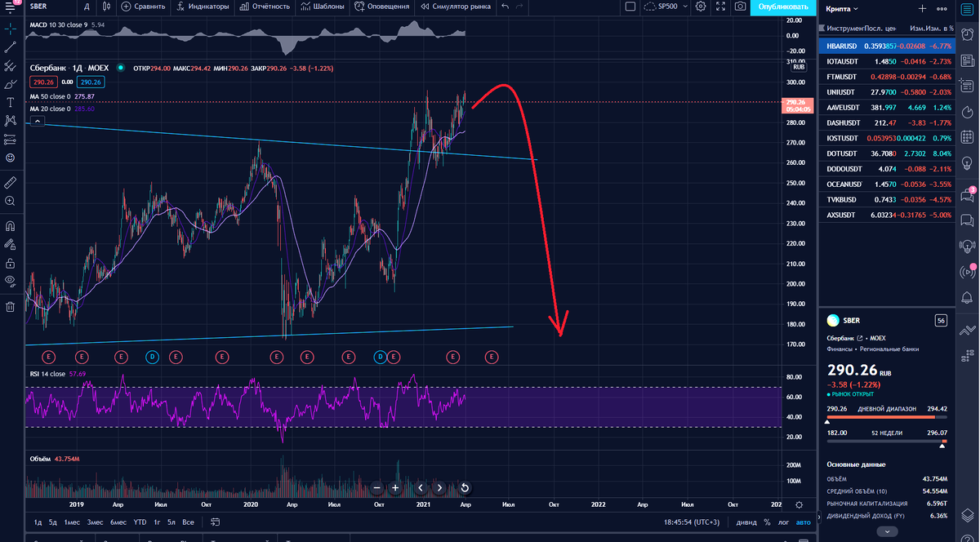Toggle the авто auto scale
Screen dimensions: 980x542
tap(804, 522)
